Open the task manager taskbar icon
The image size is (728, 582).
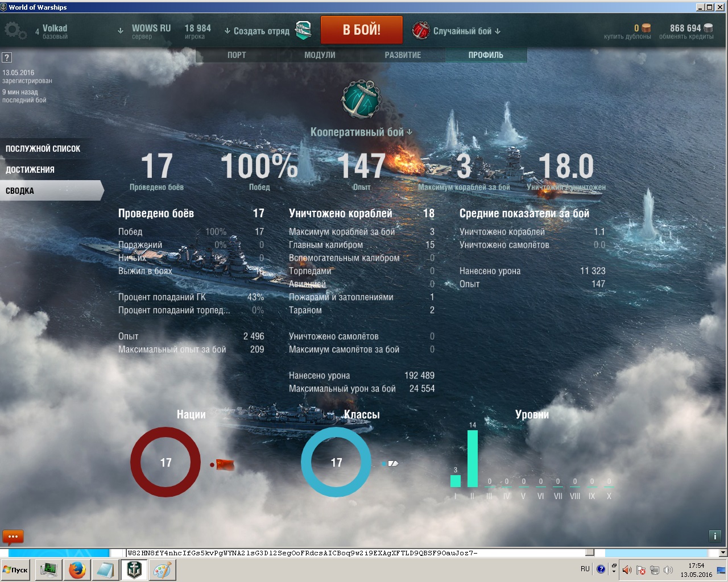point(49,569)
